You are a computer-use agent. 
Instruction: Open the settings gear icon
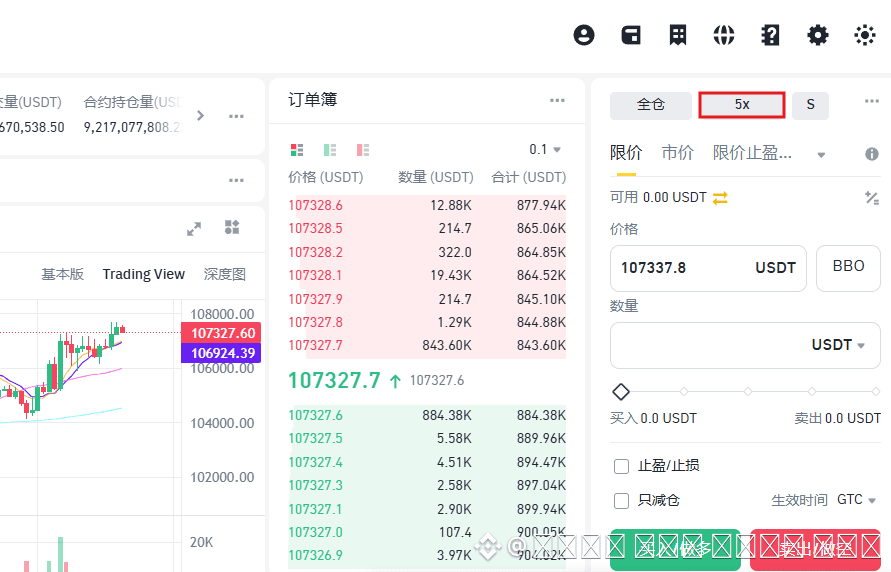[818, 35]
